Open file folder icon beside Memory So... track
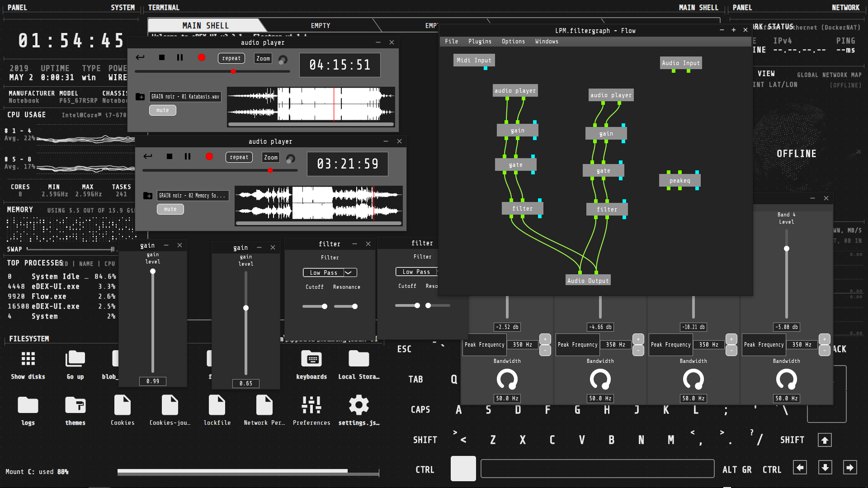 pos(148,196)
